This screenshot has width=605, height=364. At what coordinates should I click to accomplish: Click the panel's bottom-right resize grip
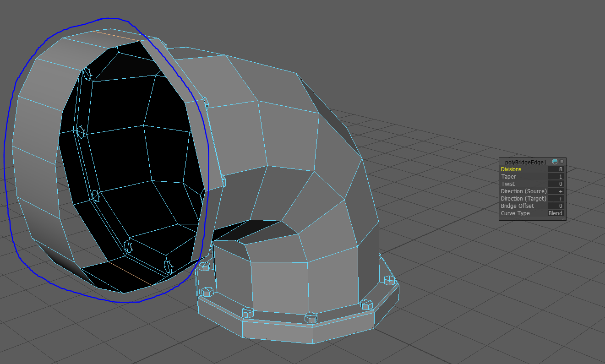click(564, 218)
